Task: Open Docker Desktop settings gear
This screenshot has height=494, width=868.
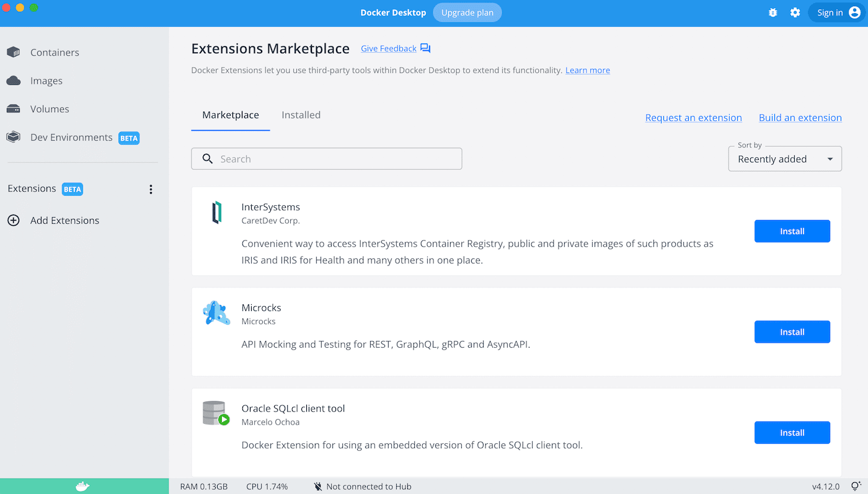Action: [795, 12]
